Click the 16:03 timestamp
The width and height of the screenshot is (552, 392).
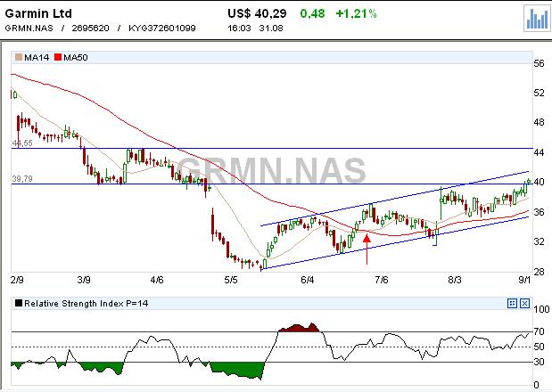[239, 29]
